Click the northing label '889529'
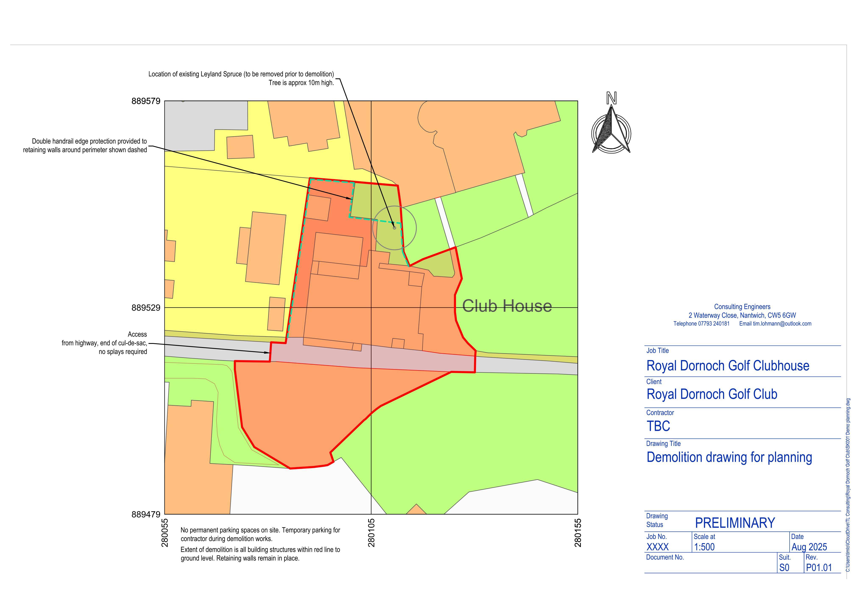Image resolution: width=868 pixels, height=614 pixels. [x=146, y=308]
